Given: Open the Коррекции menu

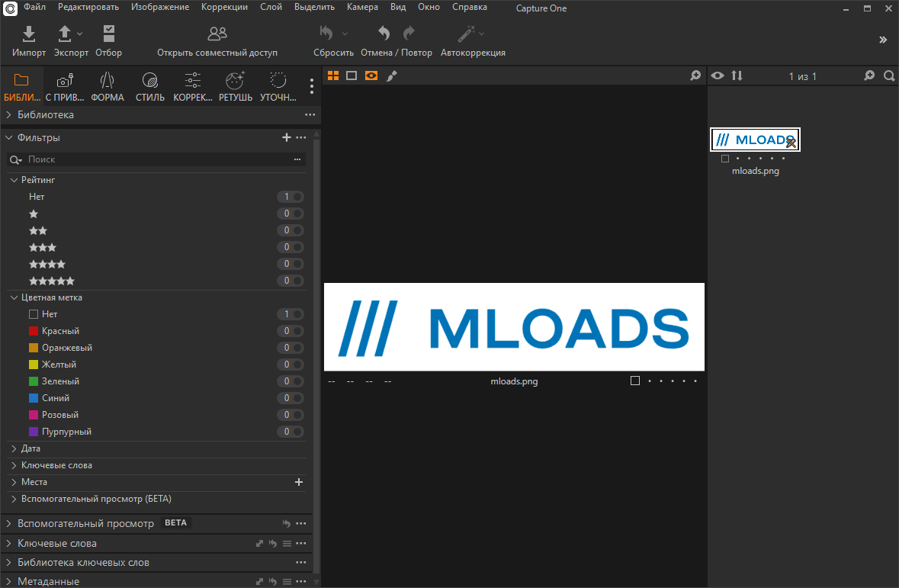Looking at the screenshot, I should click(x=224, y=8).
